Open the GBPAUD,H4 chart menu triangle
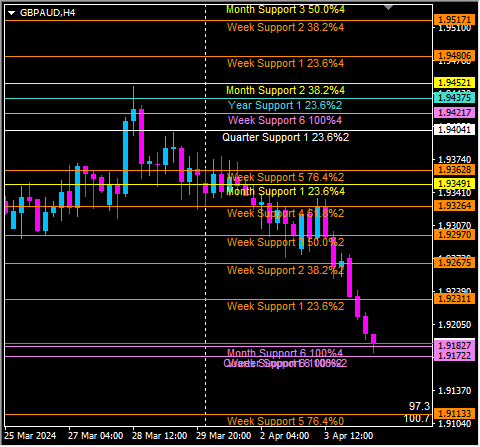480x447 pixels. point(12,13)
